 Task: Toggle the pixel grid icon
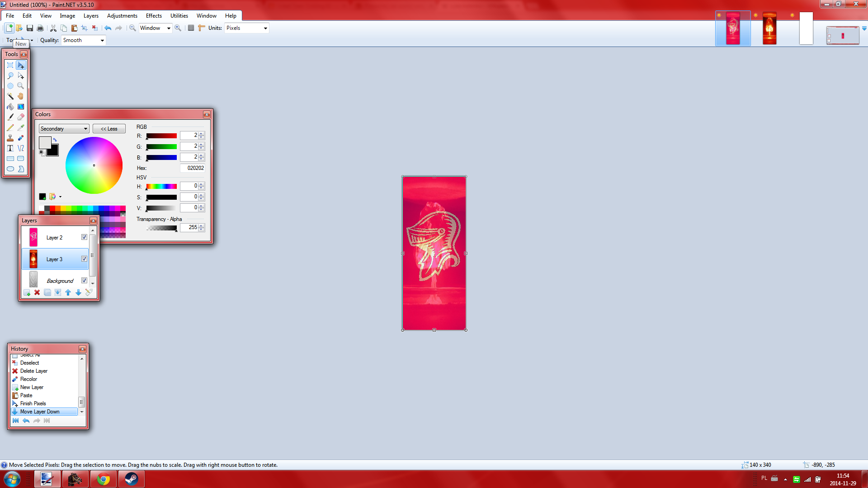pyautogui.click(x=191, y=28)
